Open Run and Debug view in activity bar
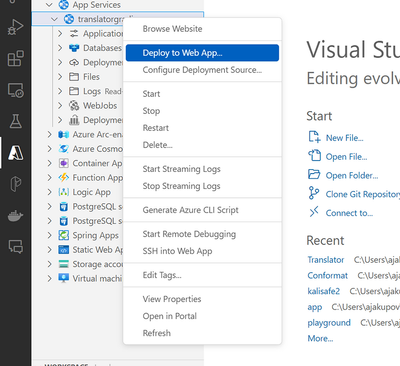 click(x=15, y=27)
